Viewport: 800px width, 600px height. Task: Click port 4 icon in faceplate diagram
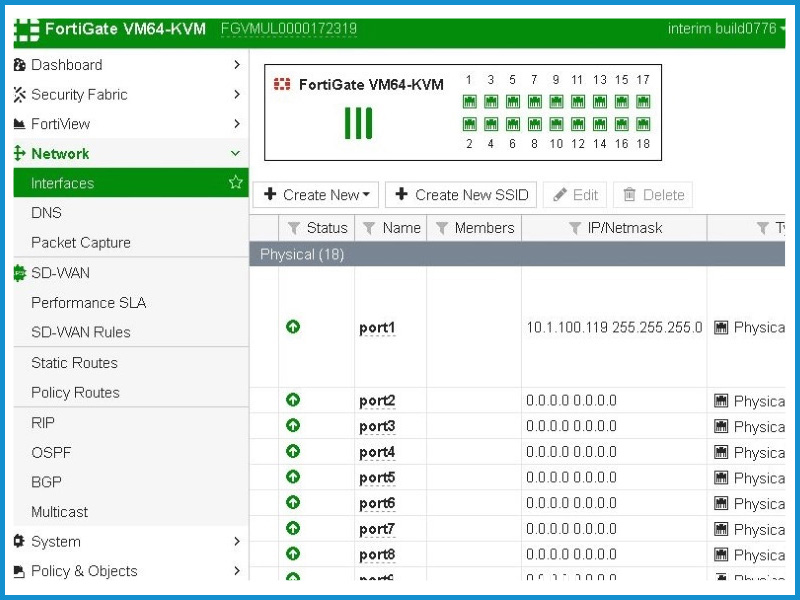(x=491, y=123)
